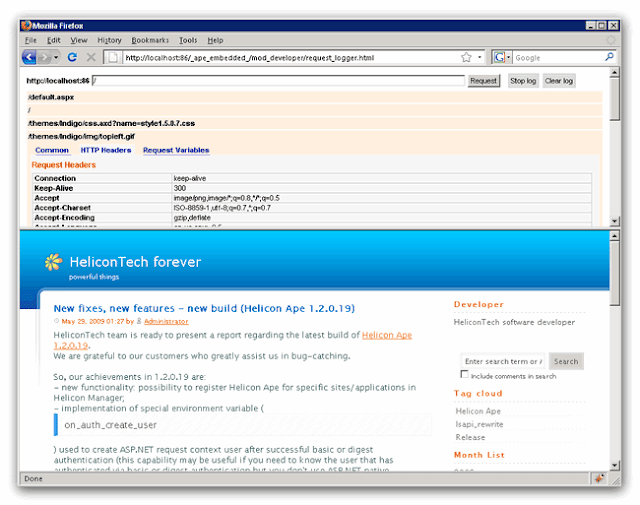Click the blog Search button
Image resolution: width=640 pixels, height=505 pixels.
click(x=566, y=361)
